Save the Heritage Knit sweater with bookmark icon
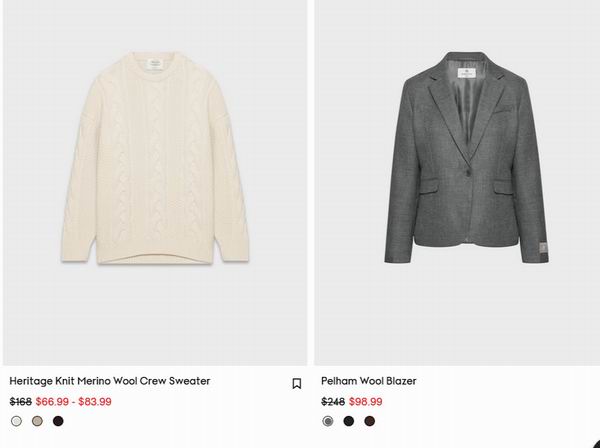Viewport: 600px width, 448px height. (x=296, y=383)
